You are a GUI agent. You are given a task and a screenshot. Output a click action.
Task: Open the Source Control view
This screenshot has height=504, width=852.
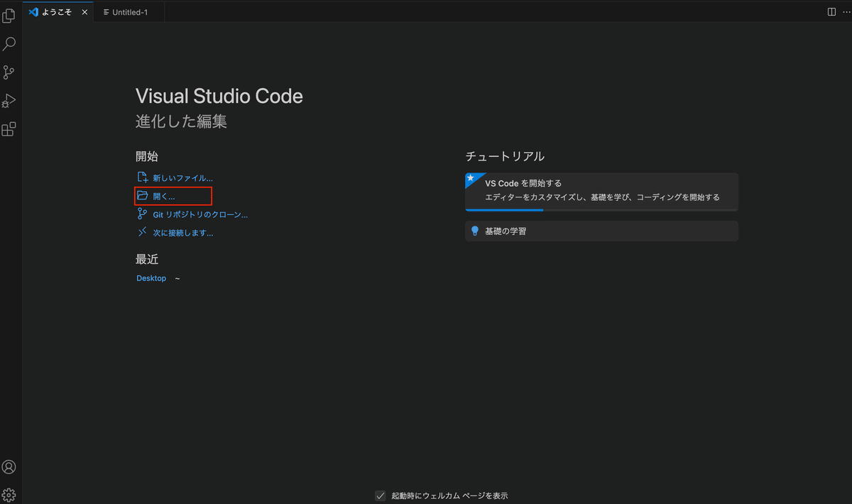(9, 72)
